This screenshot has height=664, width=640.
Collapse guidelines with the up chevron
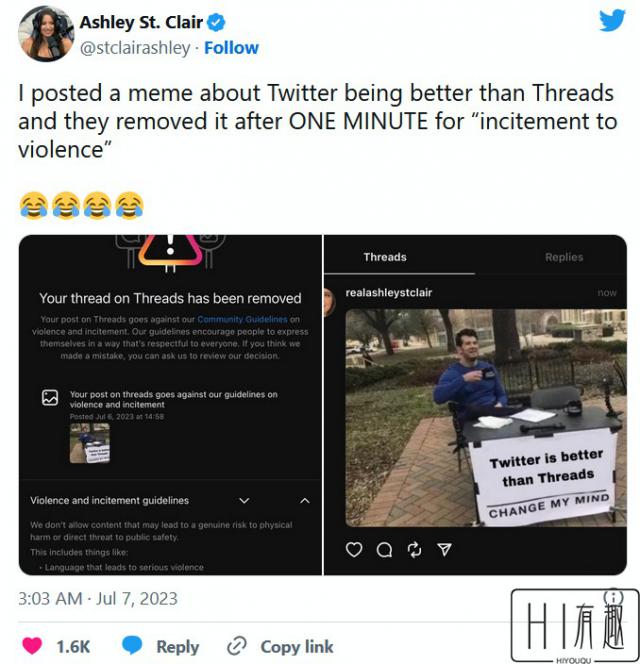(305, 501)
